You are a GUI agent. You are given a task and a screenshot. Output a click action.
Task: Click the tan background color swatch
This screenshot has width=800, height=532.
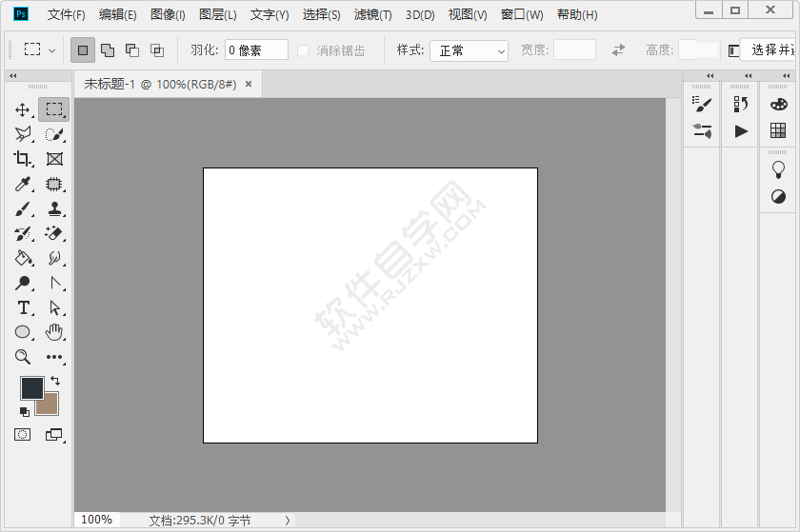point(49,405)
